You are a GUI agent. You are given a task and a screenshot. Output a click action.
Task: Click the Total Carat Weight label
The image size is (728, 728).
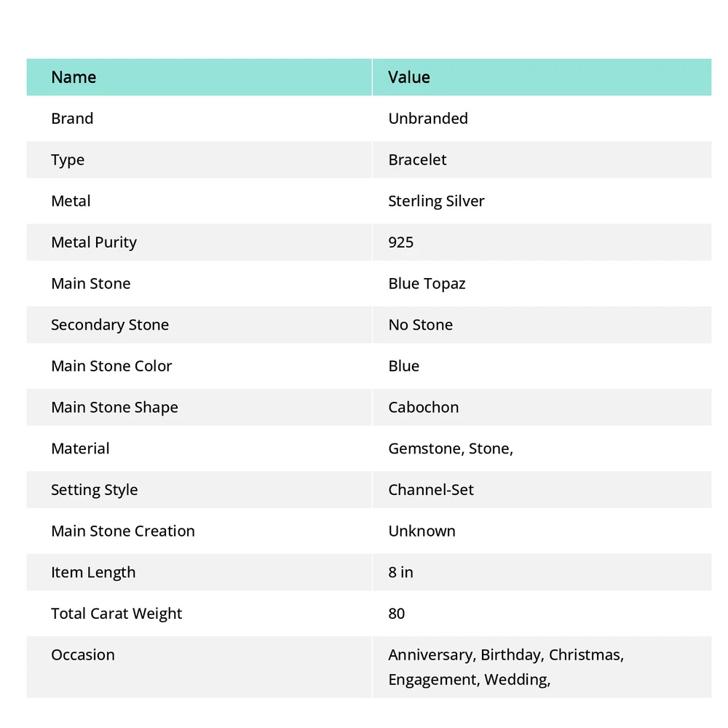[x=116, y=614]
